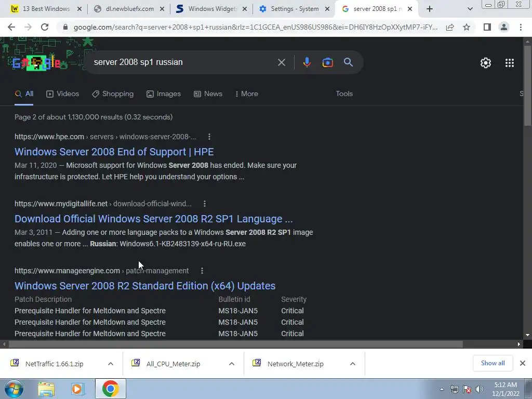The image size is (532, 399).
Task: Close the Windows Widgets tab
Action: (x=245, y=9)
